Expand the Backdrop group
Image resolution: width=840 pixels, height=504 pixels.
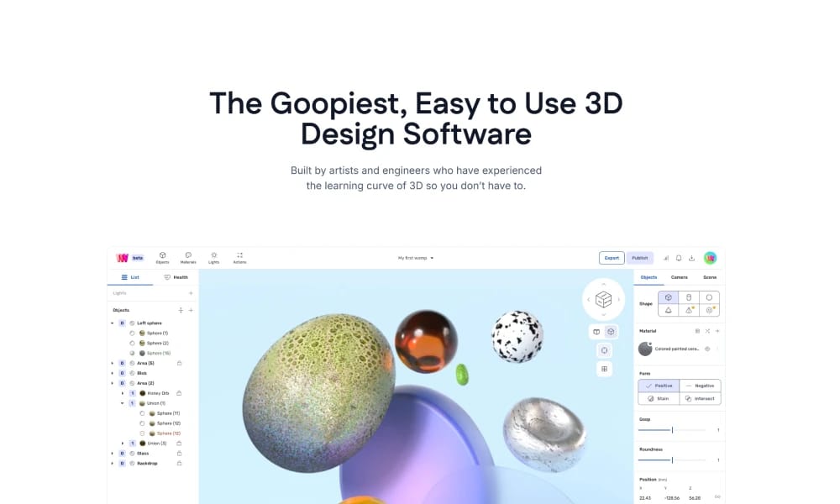coord(113,464)
